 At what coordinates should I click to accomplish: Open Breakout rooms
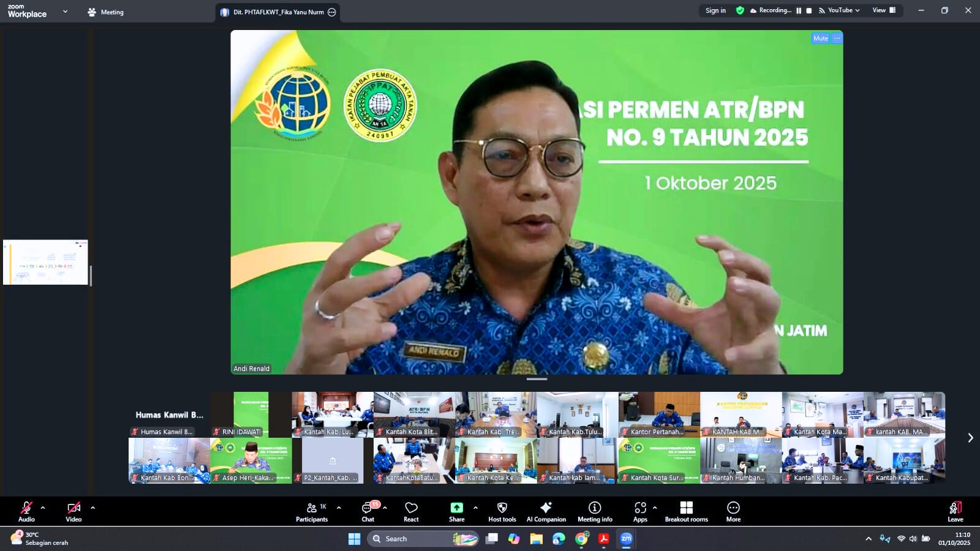coord(686,511)
